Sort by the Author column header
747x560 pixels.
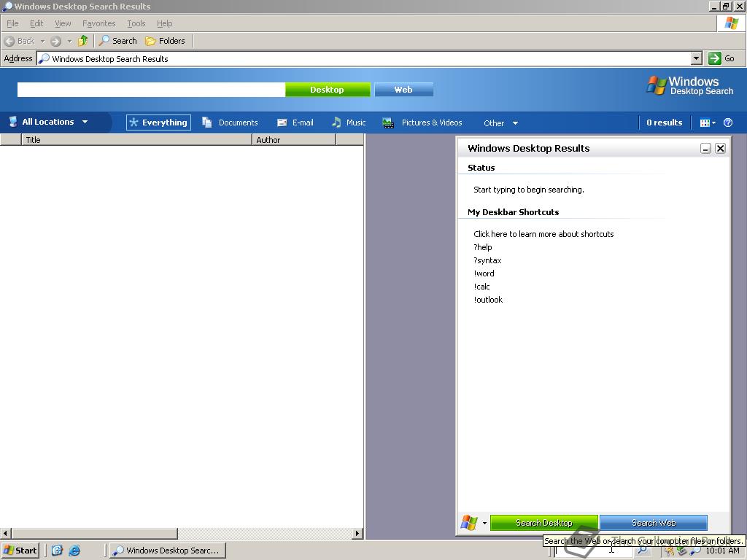293,139
